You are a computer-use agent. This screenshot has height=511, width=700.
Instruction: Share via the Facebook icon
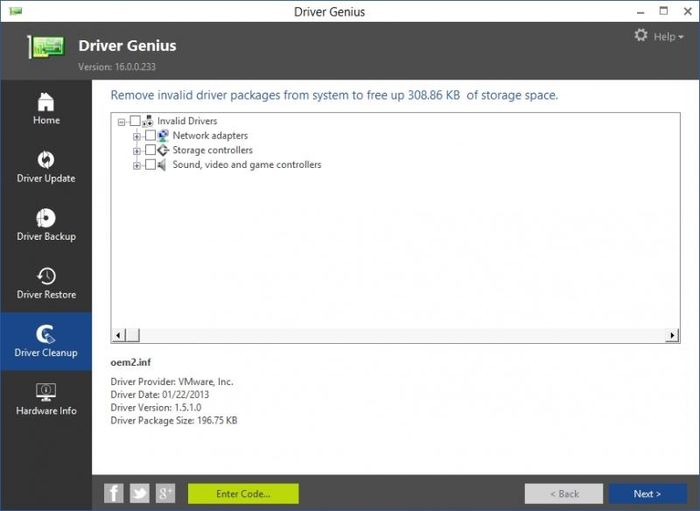113,494
